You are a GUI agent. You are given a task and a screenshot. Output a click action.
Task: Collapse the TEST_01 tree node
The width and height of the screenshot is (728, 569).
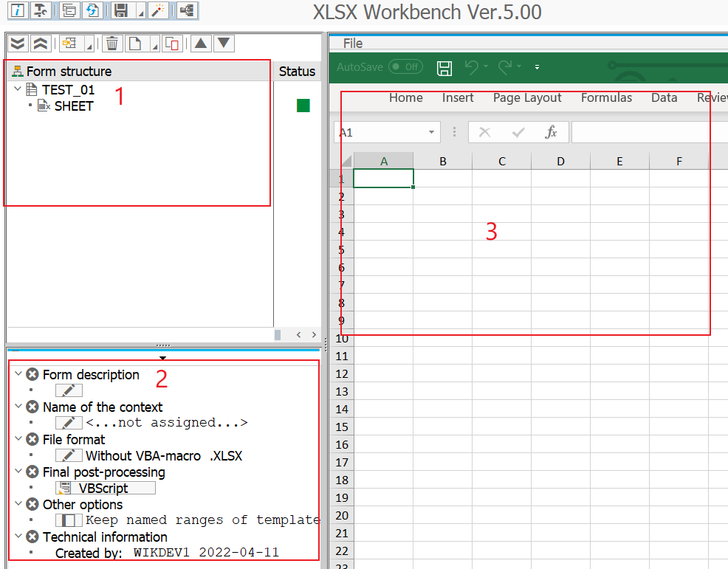pyautogui.click(x=18, y=89)
